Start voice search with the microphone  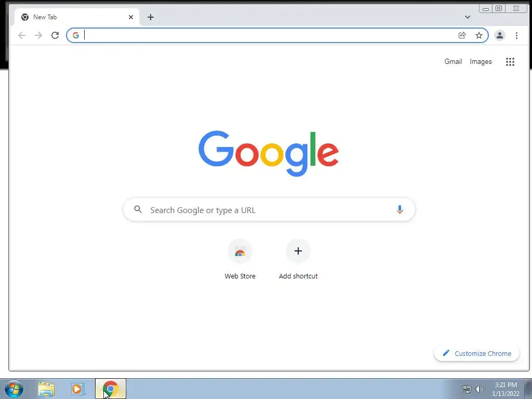(x=400, y=209)
